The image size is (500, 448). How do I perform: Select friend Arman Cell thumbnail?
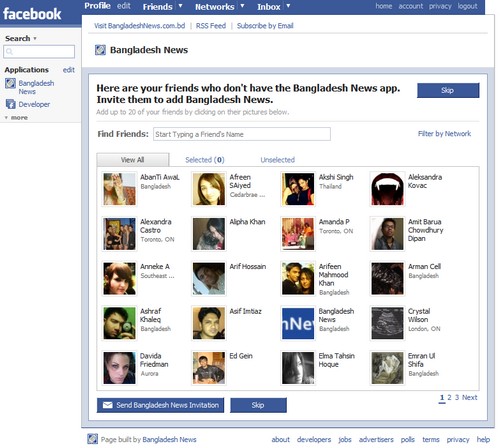tap(387, 278)
